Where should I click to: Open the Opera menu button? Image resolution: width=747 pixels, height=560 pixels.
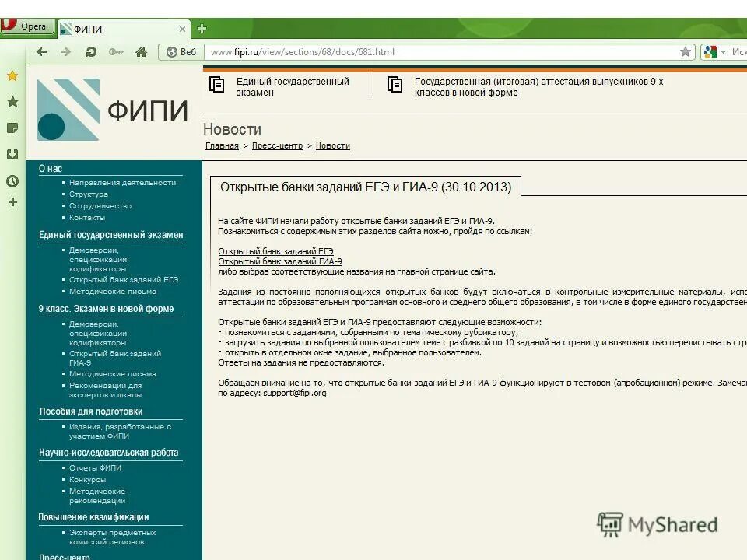pyautogui.click(x=26, y=26)
